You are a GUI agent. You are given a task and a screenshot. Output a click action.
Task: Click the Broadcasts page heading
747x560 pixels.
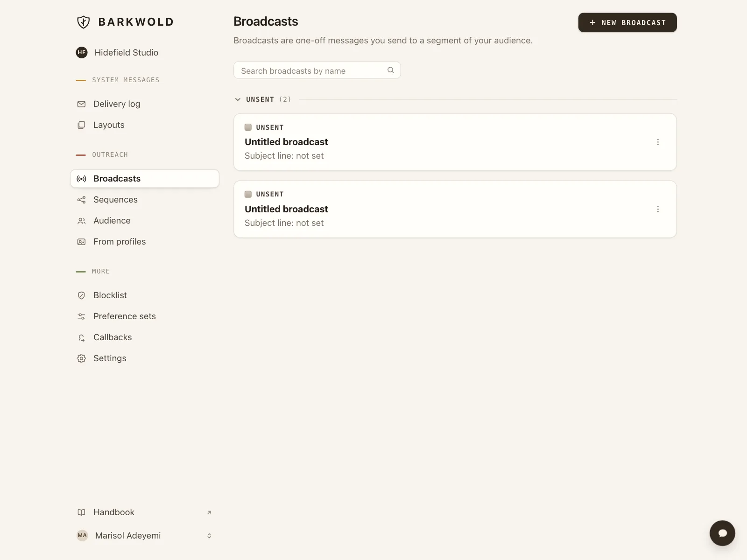pos(266,21)
